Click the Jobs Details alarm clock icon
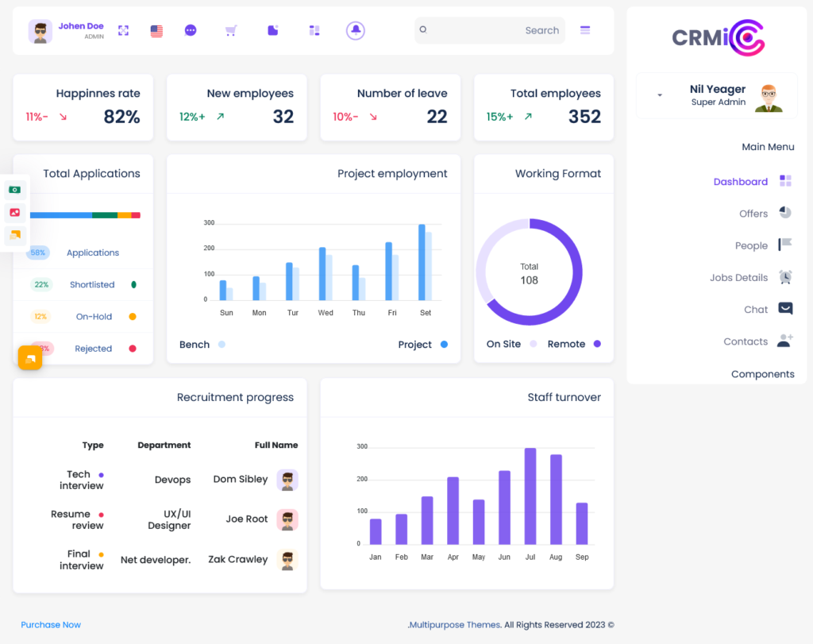813x644 pixels. click(785, 276)
